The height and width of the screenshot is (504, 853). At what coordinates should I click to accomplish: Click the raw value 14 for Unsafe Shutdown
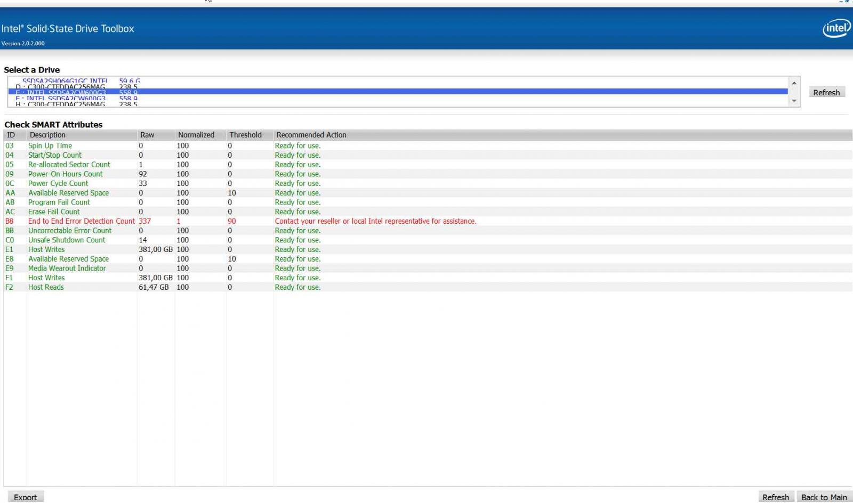(143, 240)
